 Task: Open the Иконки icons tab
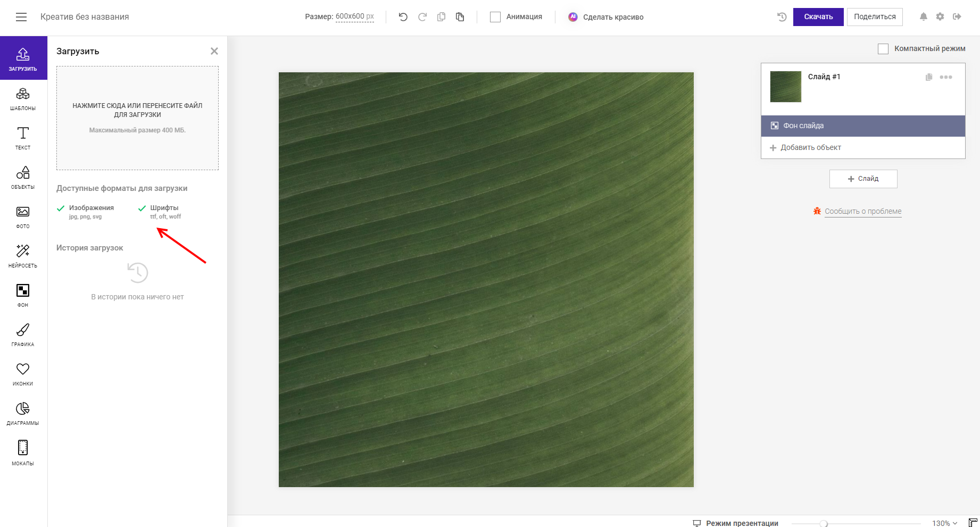[23, 374]
